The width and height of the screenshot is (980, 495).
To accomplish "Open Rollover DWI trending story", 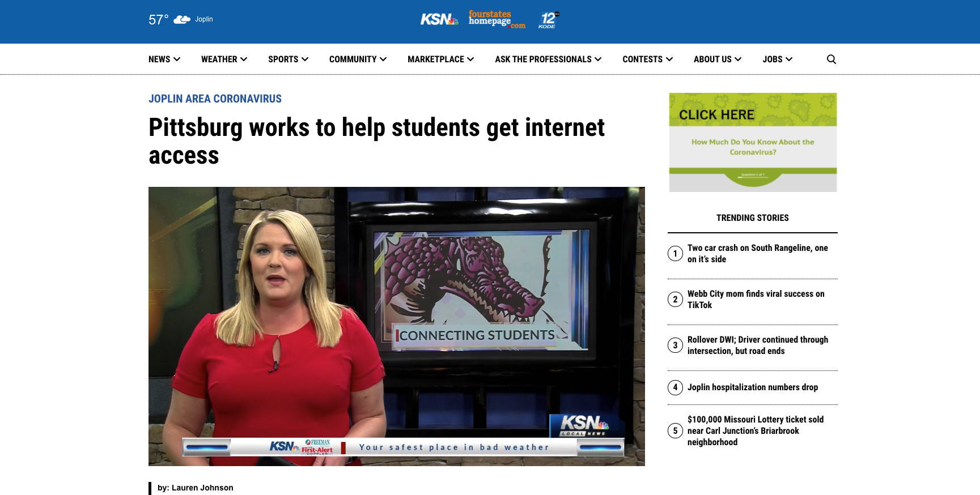I will pyautogui.click(x=757, y=345).
